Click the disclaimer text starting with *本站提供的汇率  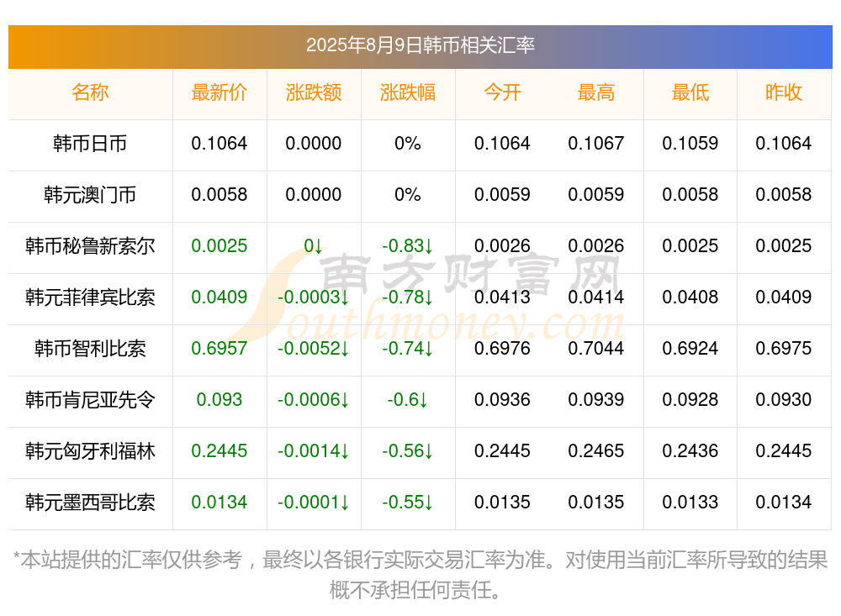click(x=420, y=576)
